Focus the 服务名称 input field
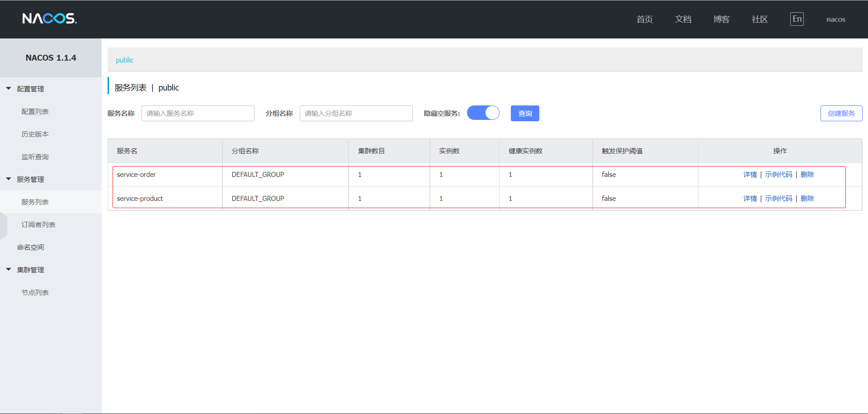 [198, 113]
